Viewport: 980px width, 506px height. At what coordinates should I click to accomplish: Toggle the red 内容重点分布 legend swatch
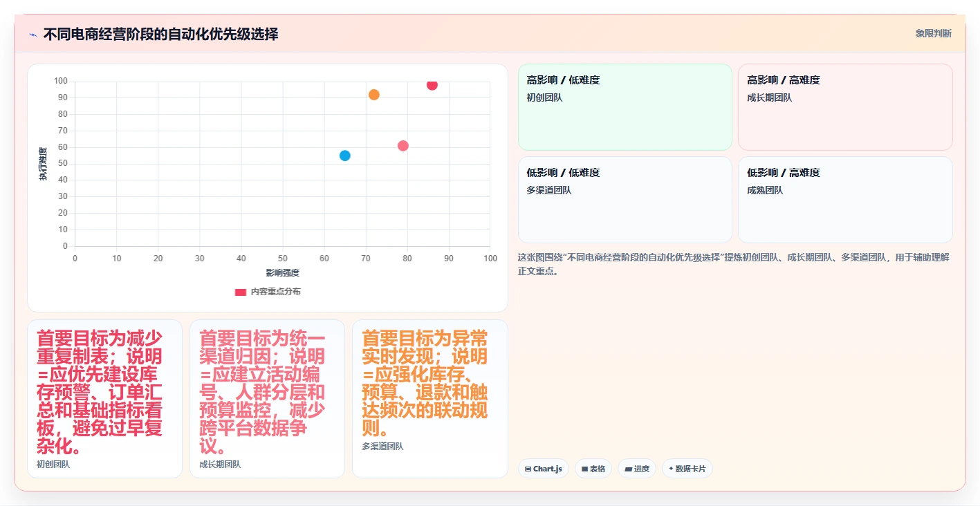coord(241,292)
